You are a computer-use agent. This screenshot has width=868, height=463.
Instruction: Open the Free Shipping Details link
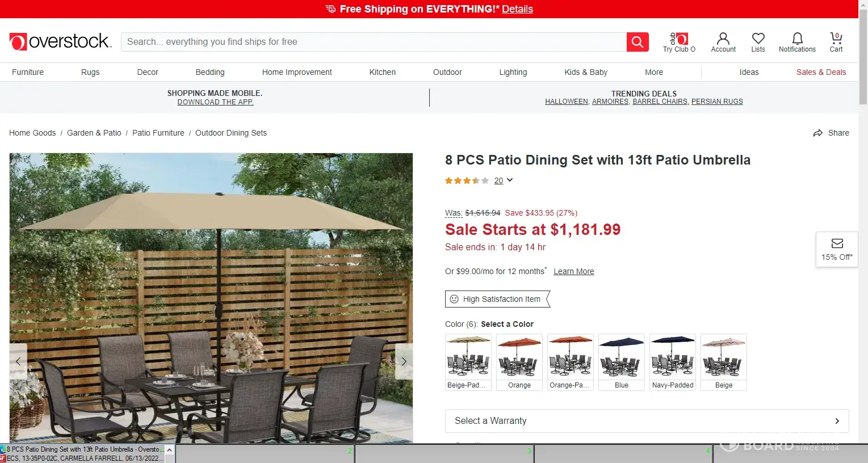(x=517, y=9)
